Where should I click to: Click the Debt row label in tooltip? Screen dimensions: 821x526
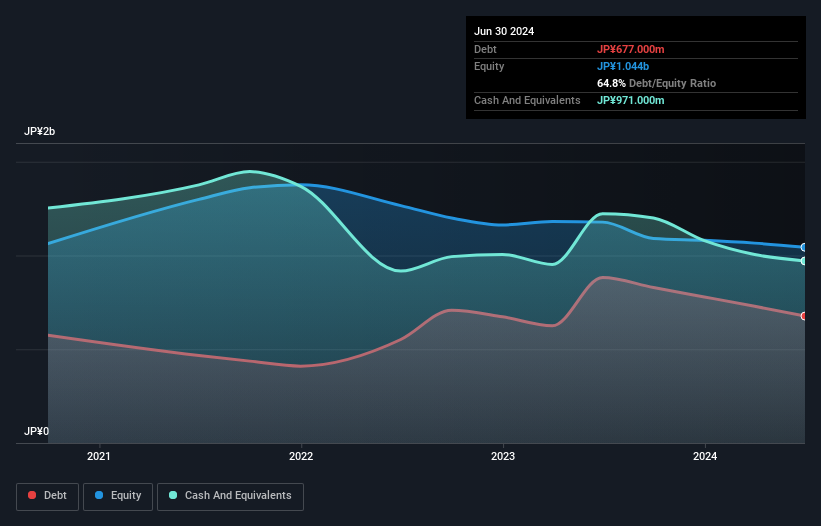click(x=485, y=49)
